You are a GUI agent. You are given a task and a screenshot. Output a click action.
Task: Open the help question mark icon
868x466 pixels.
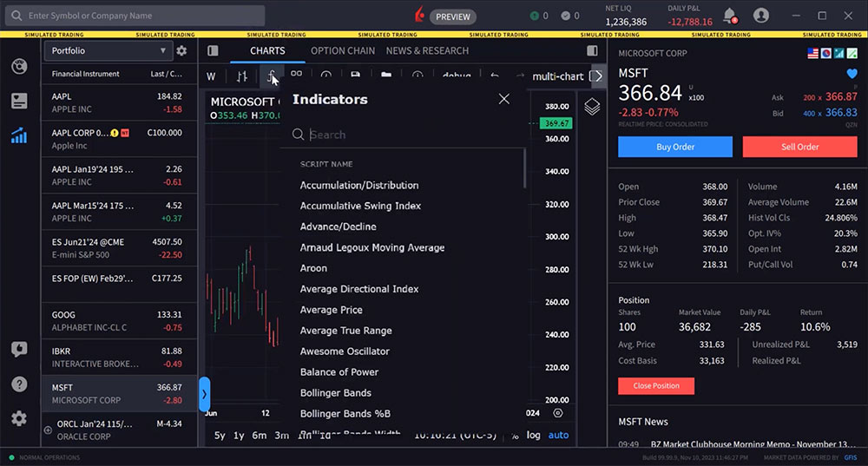[19, 384]
